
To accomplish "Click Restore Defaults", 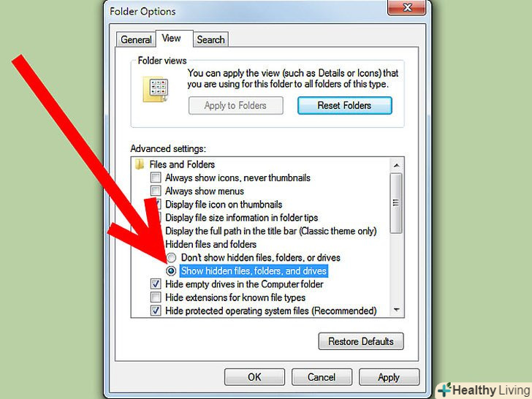I will pos(361,341).
